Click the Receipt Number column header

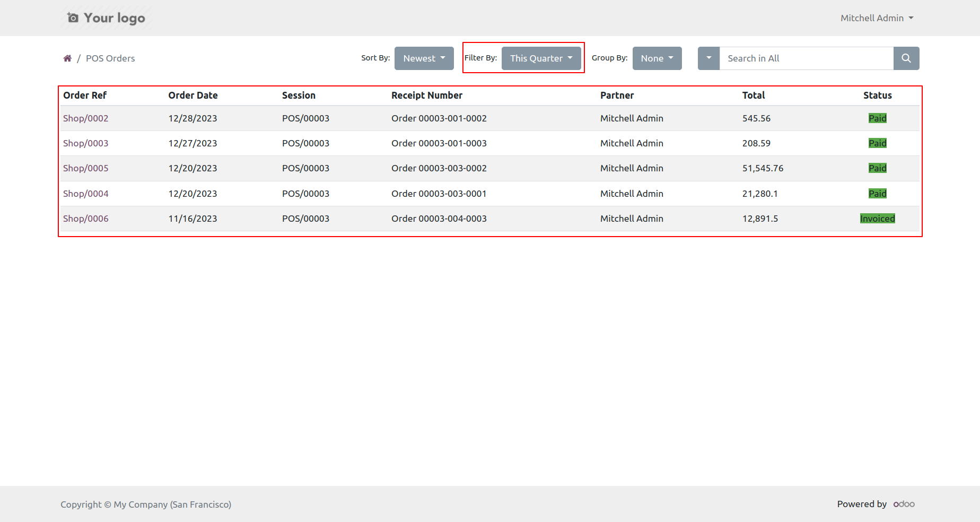(427, 95)
